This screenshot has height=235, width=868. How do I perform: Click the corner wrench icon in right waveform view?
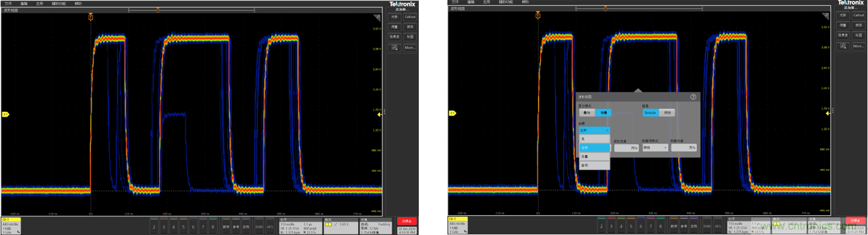tap(826, 17)
